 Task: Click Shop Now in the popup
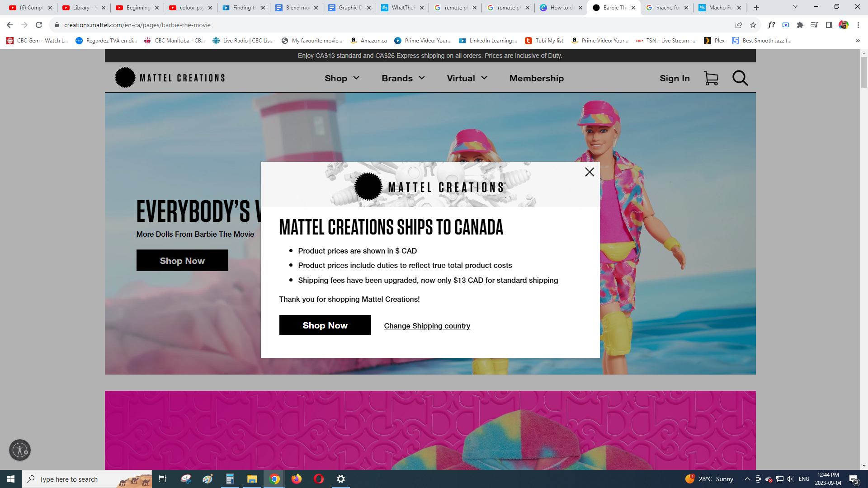[325, 325]
